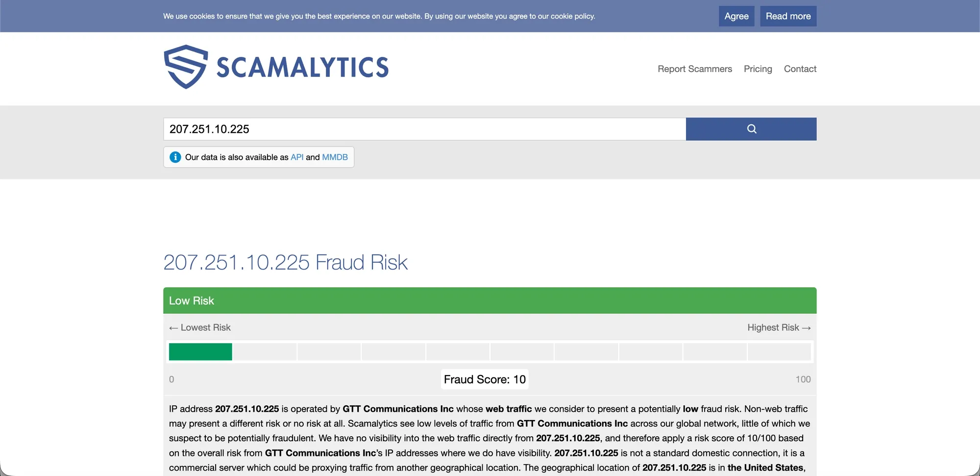Click the Highest Risk arrow label
Screen dimensions: 980x476
tap(779, 327)
